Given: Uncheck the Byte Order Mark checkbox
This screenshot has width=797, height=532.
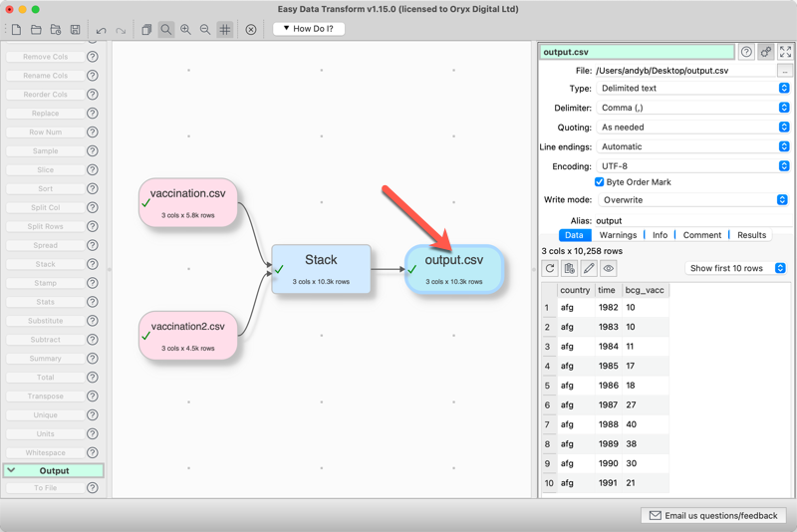Looking at the screenshot, I should [x=600, y=181].
